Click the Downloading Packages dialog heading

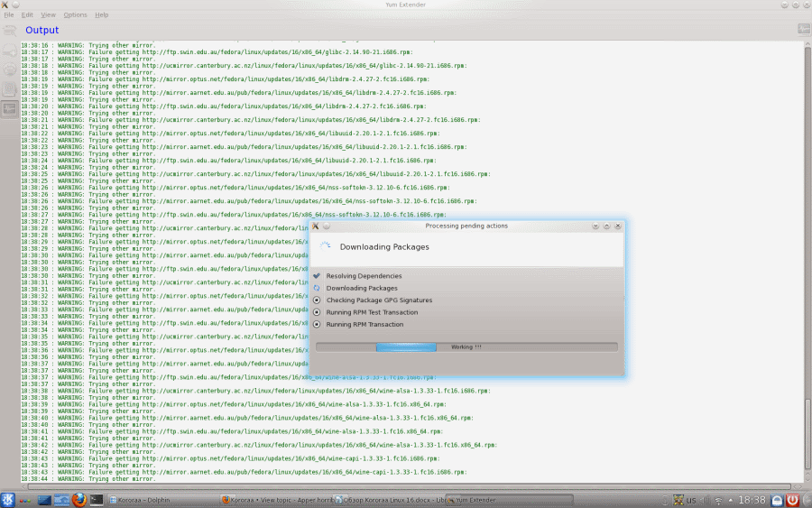384,247
